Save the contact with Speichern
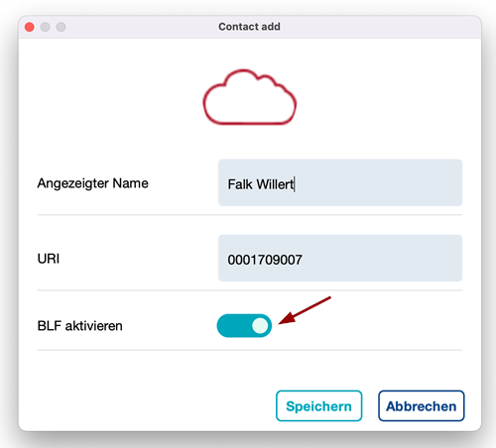The width and height of the screenshot is (496, 448). click(x=319, y=406)
